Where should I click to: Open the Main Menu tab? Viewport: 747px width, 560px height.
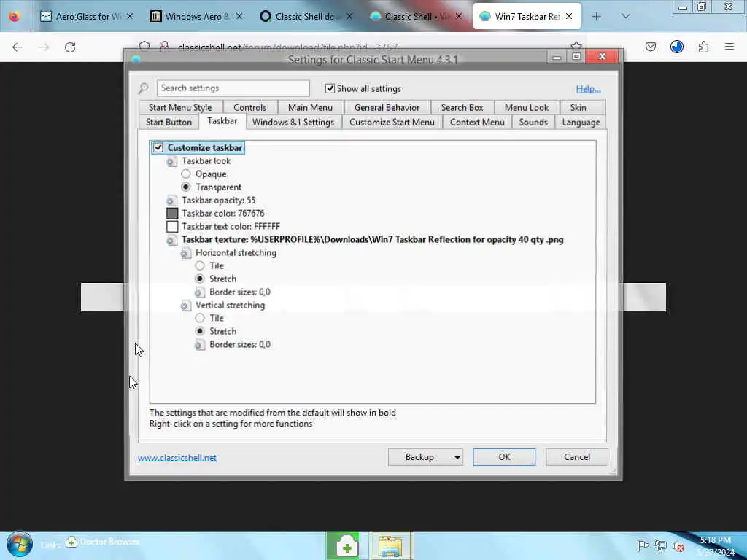point(310,108)
